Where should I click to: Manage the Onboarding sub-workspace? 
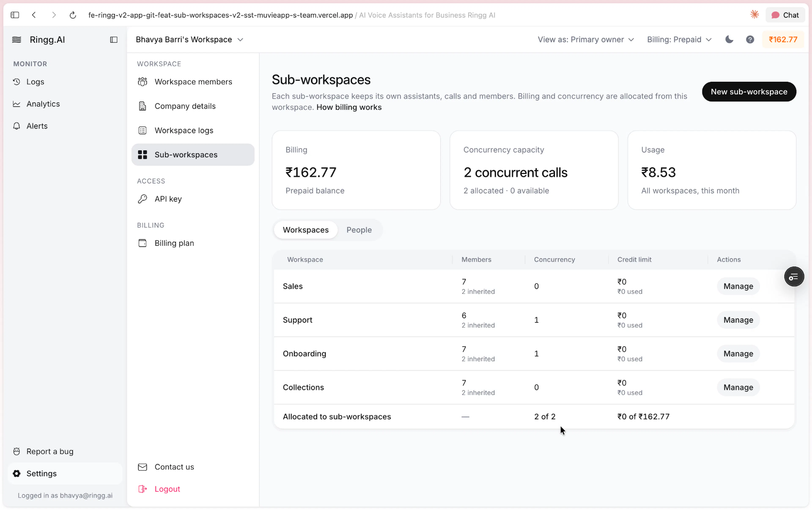738,353
